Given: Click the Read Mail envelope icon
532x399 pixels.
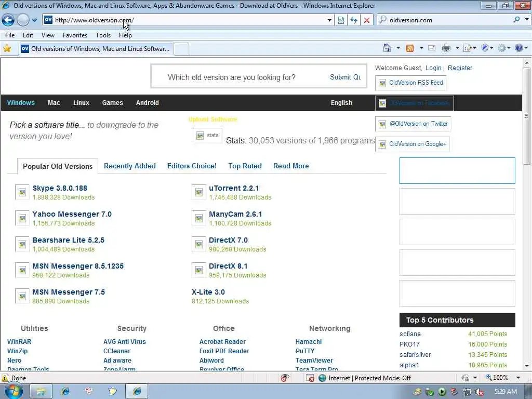Looking at the screenshot, I should tap(432, 48).
